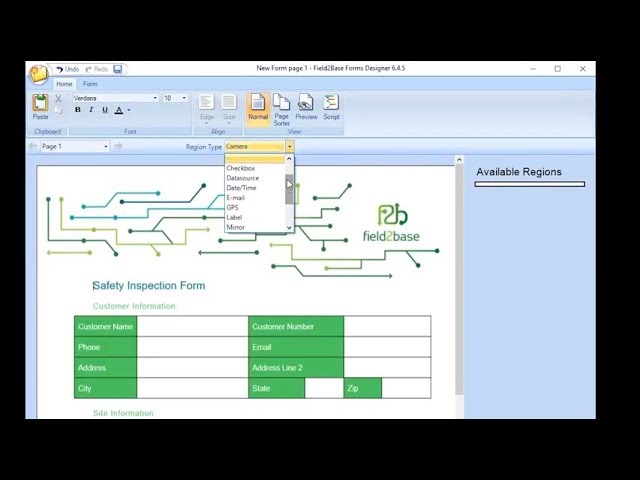Screen dimensions: 640x480
Task: Switch to Normal view
Action: (x=258, y=107)
